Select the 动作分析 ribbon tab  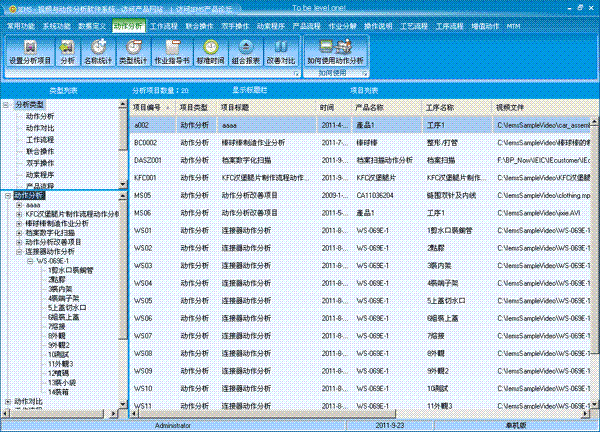click(129, 26)
